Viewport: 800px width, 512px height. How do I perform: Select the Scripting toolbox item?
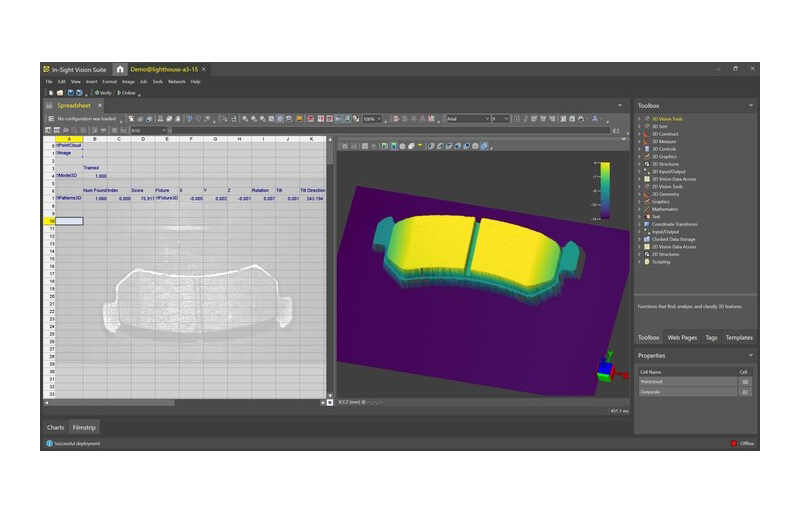[x=660, y=262]
